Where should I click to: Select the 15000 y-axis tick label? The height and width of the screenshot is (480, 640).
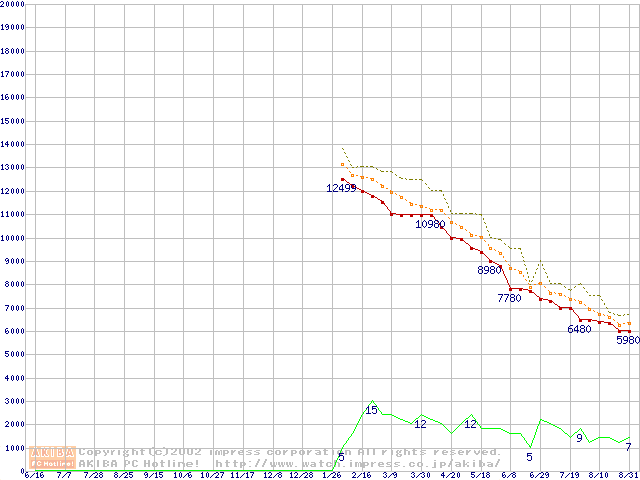(13, 121)
